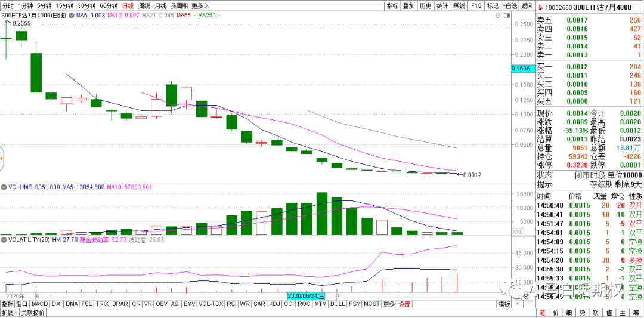The image size is (644, 318).
Task: Click the highlighted 2020/06/24 date marker
Action: pyautogui.click(x=306, y=296)
